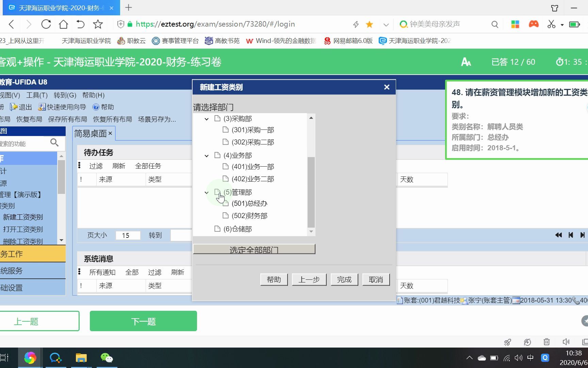Screen dimensions: 588x368
Task: Click 场景另存为... in layout toolbar
Action: pos(157,119)
